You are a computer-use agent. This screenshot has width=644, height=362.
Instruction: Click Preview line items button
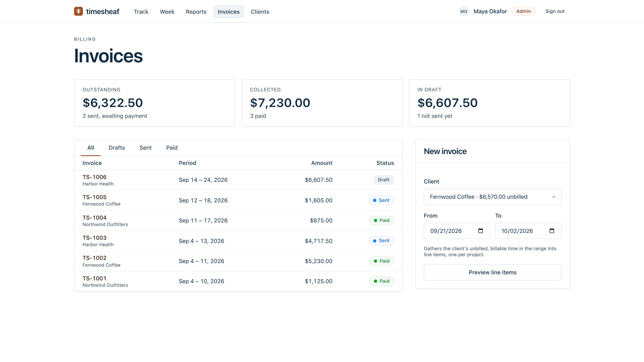(493, 272)
